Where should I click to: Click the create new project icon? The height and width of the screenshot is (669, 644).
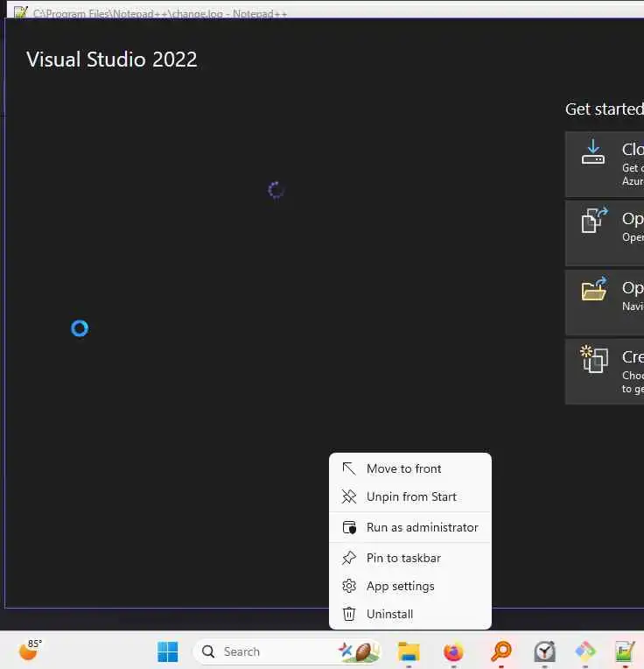pyautogui.click(x=594, y=359)
